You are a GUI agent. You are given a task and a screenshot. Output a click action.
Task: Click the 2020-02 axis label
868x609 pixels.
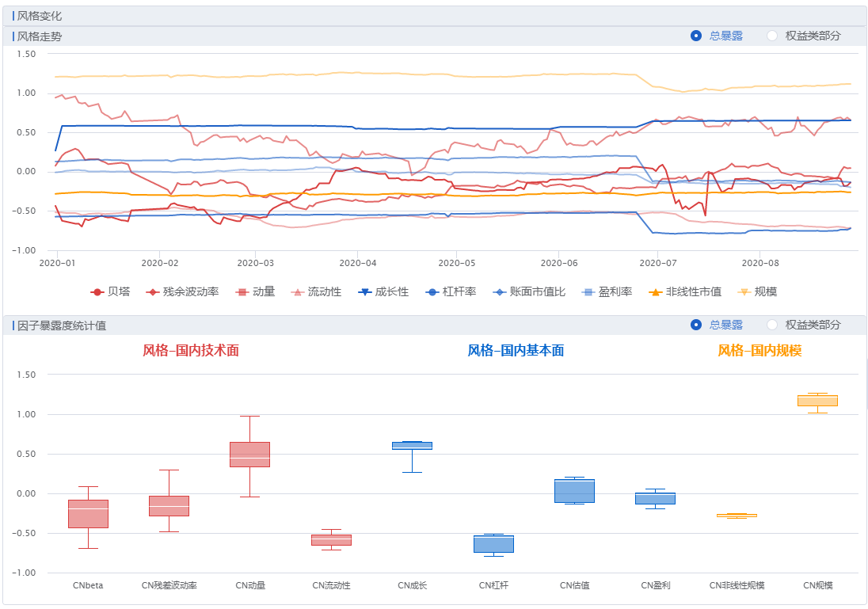(159, 263)
